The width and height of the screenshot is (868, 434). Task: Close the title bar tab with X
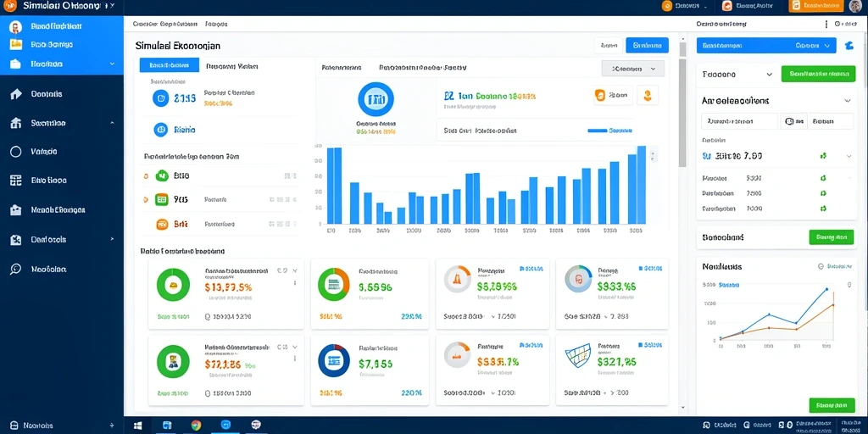[113, 6]
